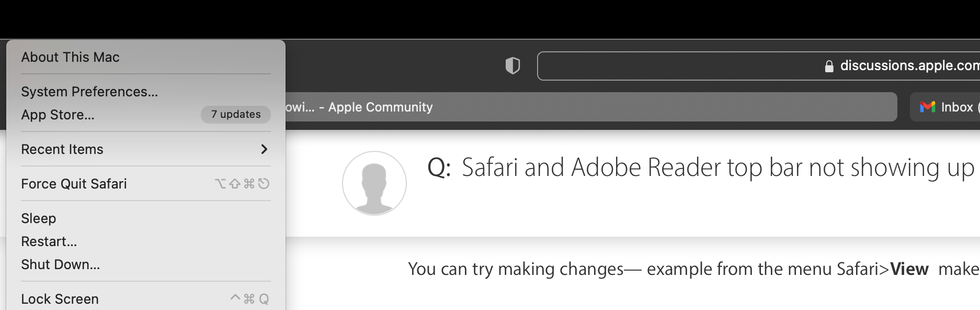
Task: Open System Preferences from the Apple menu
Action: pos(89,91)
